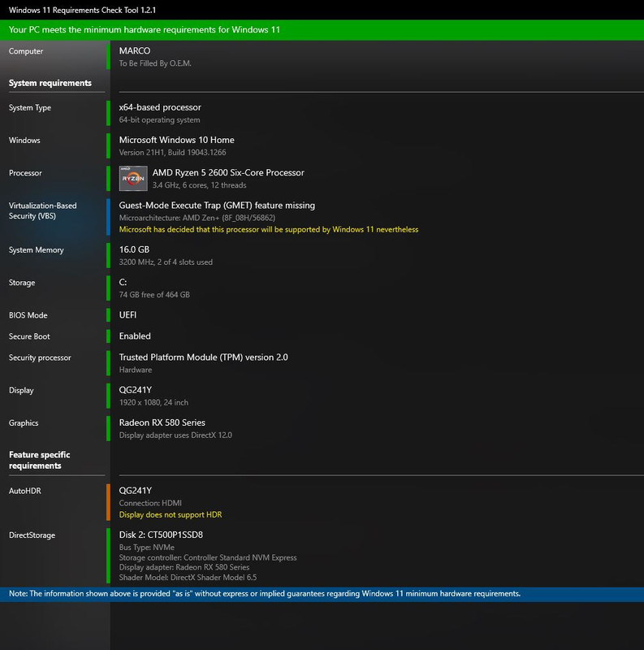Screen dimensions: 644x650
Task: Select the 'Storage' row label
Action: click(22, 283)
